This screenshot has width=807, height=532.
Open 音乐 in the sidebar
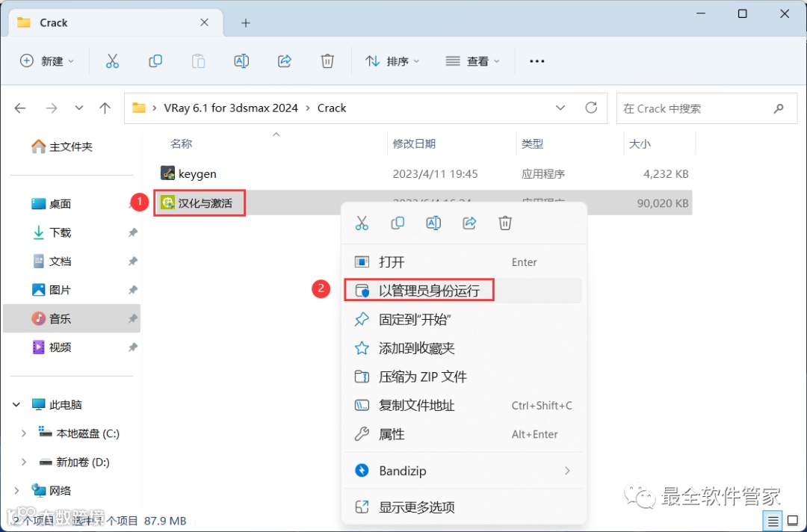(x=72, y=318)
